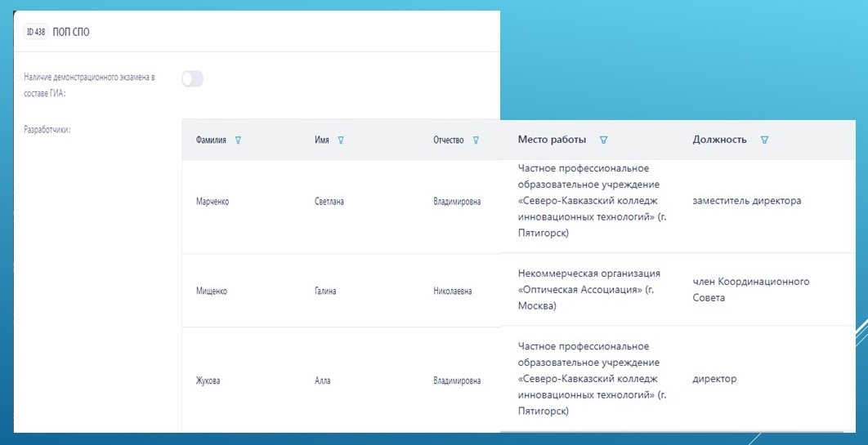
Task: Select position член Координационного Совета
Action: pyautogui.click(x=751, y=290)
